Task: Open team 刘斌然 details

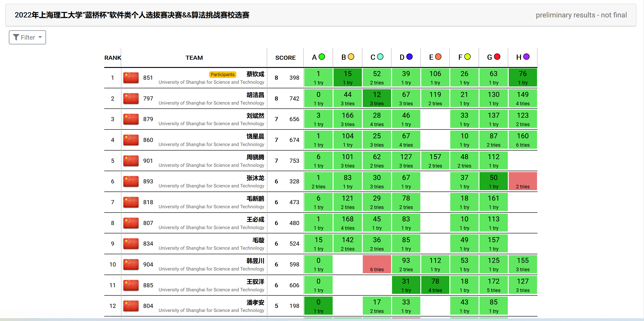Action: (x=255, y=116)
